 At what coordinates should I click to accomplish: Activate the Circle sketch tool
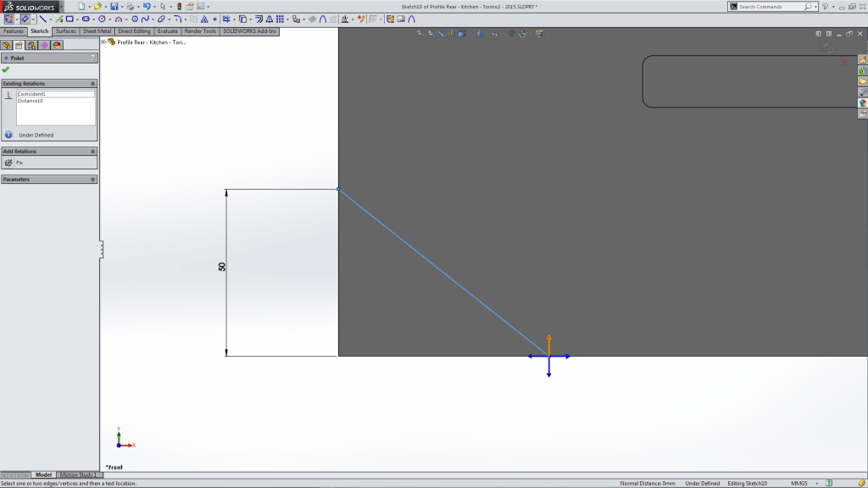pyautogui.click(x=101, y=19)
